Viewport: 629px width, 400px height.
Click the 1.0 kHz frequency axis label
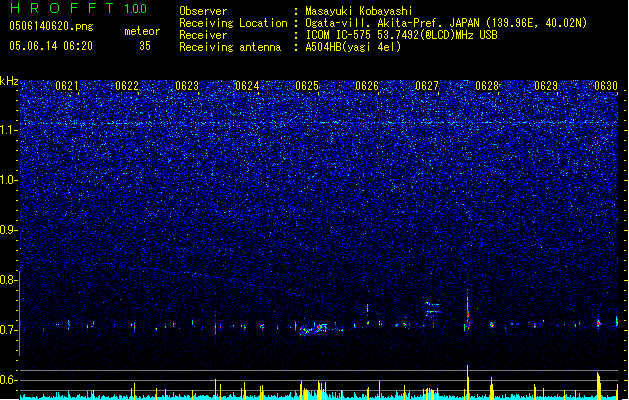pos(9,180)
